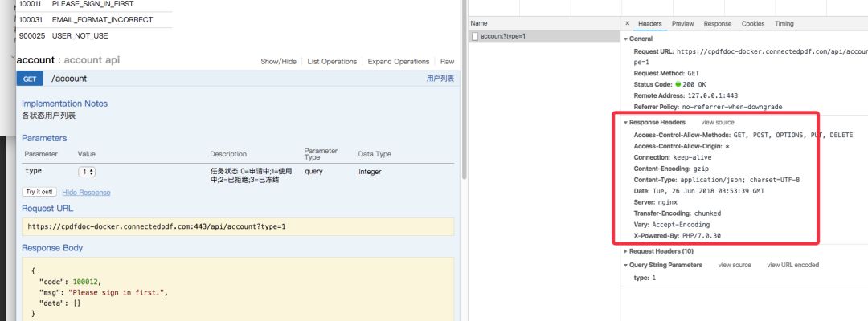Click the Content-Encoding gzip header line

(x=671, y=169)
